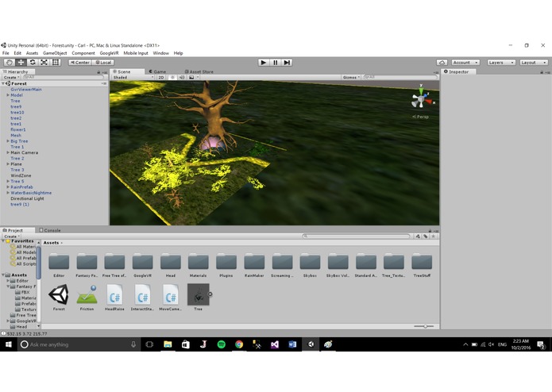This screenshot has height=392, width=552.
Task: Expand Big Tree in Hierarchy
Action: [x=8, y=141]
